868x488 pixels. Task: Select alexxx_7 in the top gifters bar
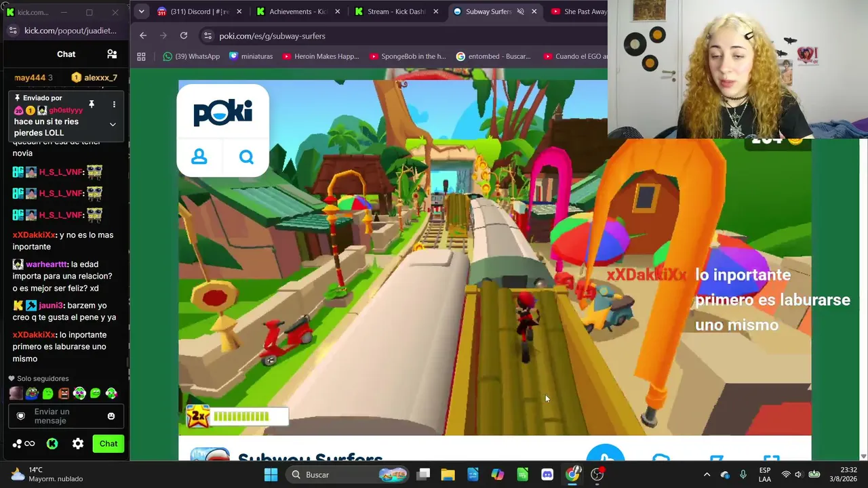[x=94, y=78]
